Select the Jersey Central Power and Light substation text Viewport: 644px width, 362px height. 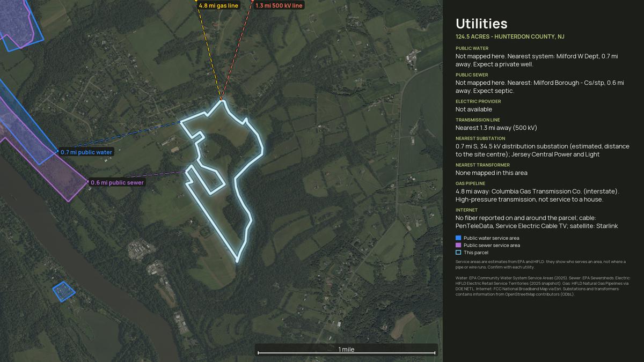tap(543, 150)
